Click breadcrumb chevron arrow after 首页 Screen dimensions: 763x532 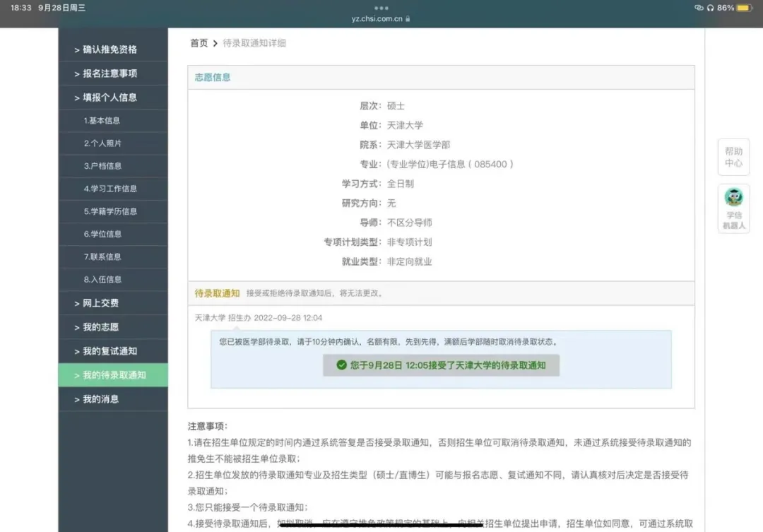point(215,43)
